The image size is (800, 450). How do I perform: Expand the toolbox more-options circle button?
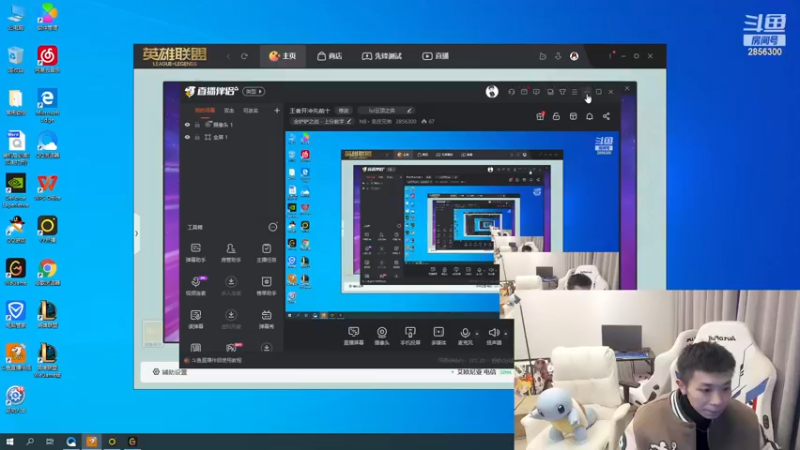coord(273,227)
